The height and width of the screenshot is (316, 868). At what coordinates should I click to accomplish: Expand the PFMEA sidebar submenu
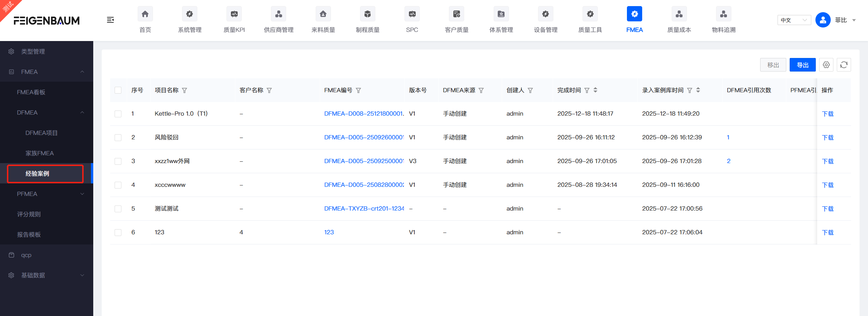(47, 194)
